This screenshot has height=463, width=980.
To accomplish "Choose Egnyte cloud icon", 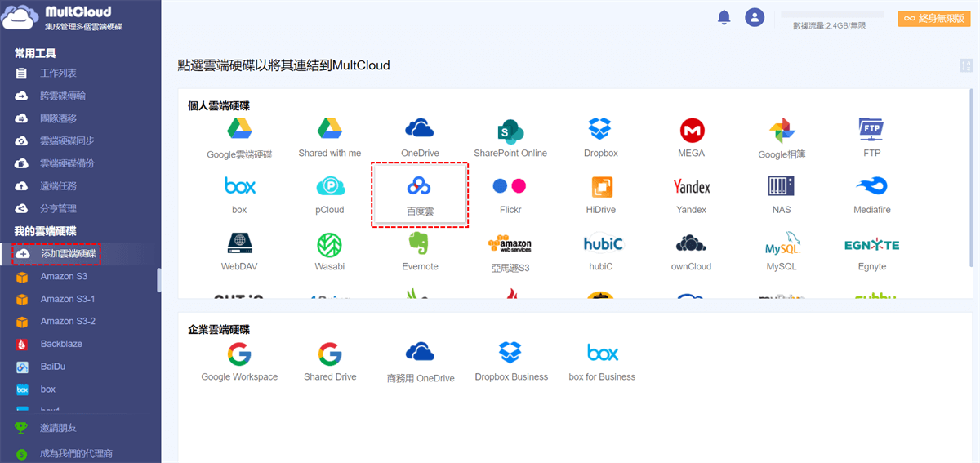I will [x=871, y=244].
